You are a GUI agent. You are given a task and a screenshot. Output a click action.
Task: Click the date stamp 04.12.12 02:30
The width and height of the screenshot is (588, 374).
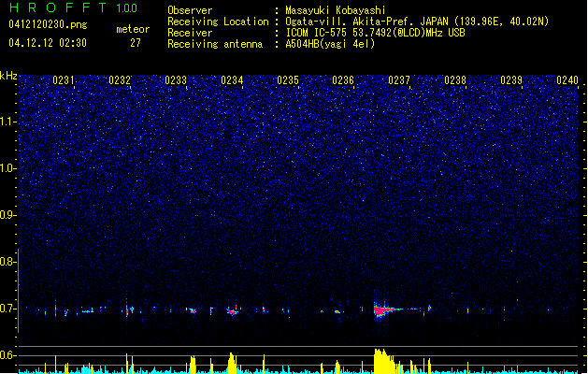click(48, 43)
